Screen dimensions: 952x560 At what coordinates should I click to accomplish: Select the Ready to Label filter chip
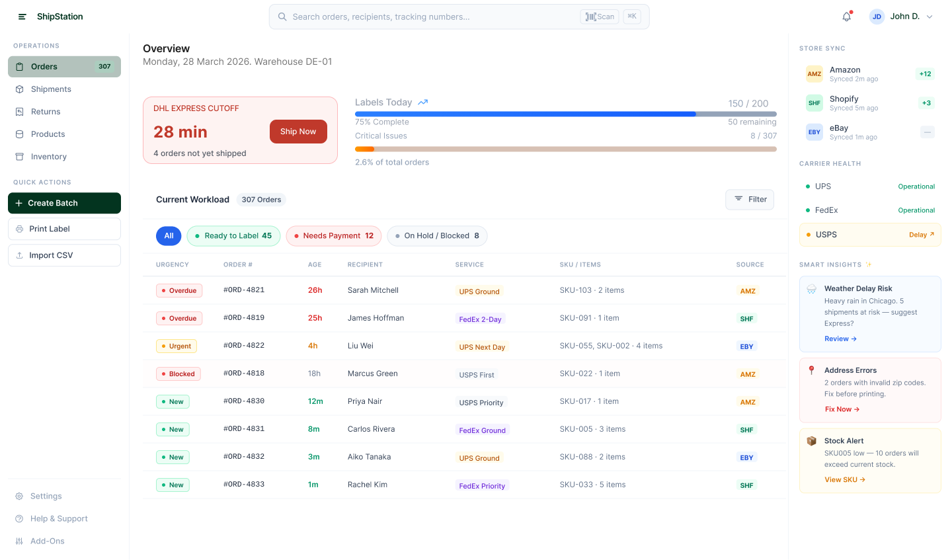click(233, 236)
